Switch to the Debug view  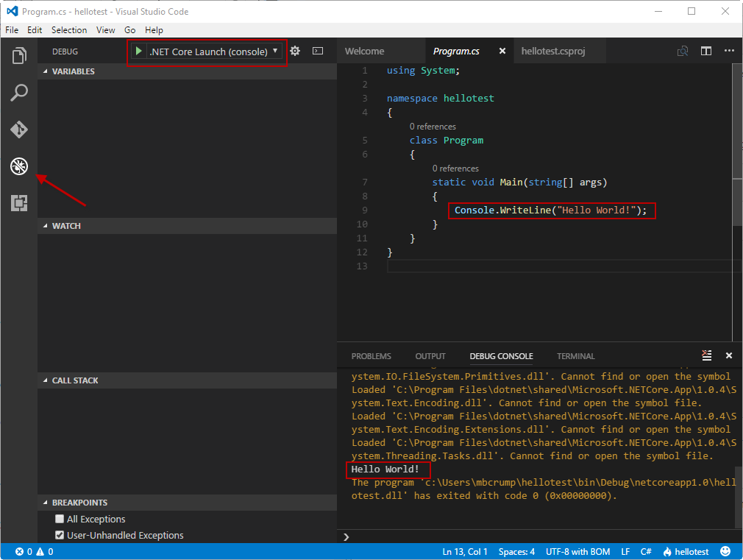(19, 166)
